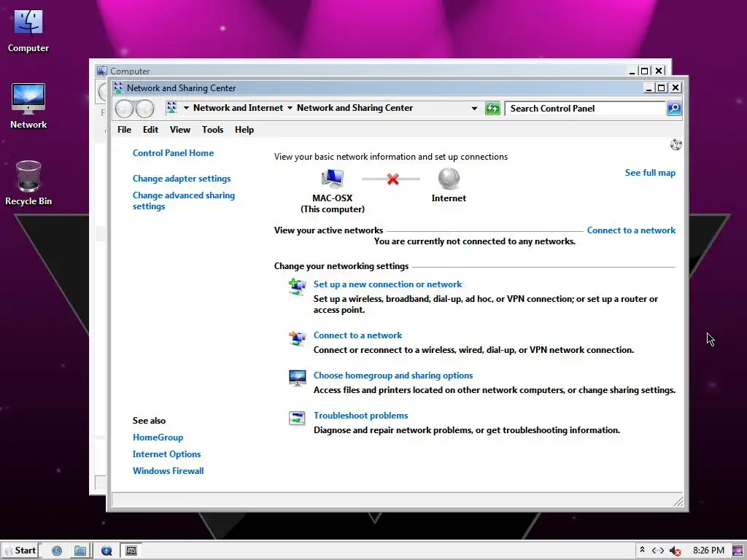The width and height of the screenshot is (747, 560).
Task: Open the Computer desktop icon
Action: coord(28,31)
